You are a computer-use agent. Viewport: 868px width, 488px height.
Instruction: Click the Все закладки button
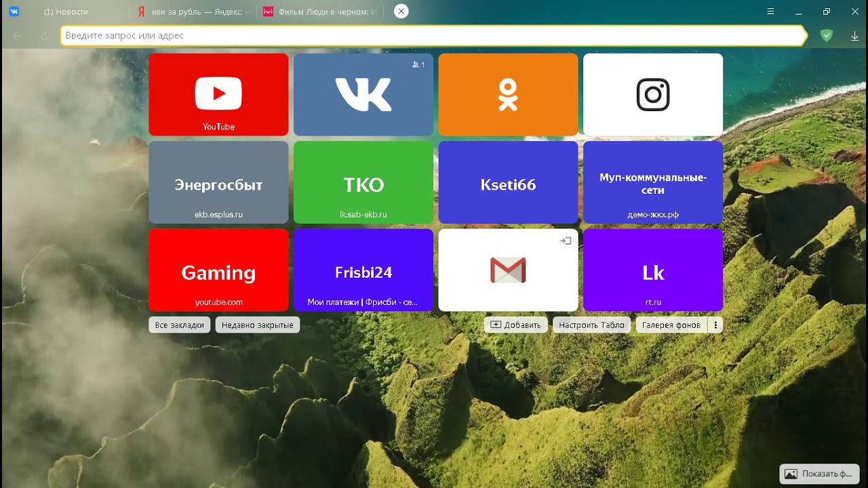coord(180,325)
